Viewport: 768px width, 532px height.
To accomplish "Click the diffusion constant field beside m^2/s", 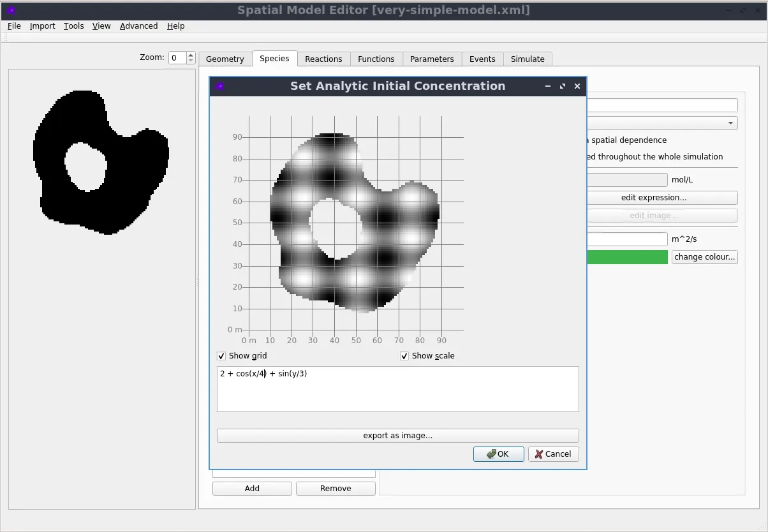I will [627, 239].
